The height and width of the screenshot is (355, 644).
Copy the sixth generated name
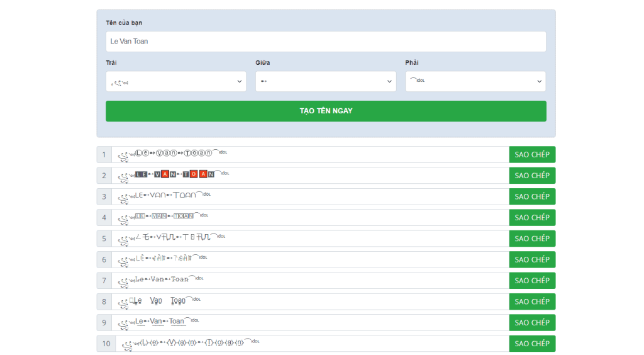(x=532, y=259)
